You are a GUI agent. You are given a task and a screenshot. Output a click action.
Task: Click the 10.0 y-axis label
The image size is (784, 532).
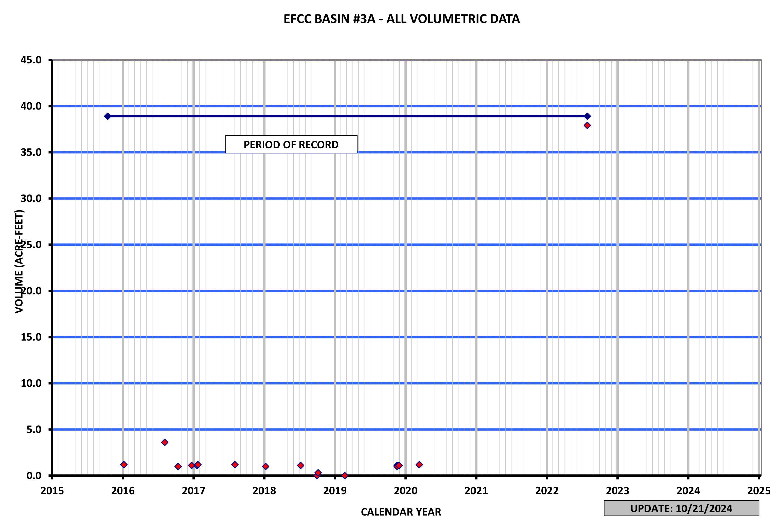click(31, 383)
